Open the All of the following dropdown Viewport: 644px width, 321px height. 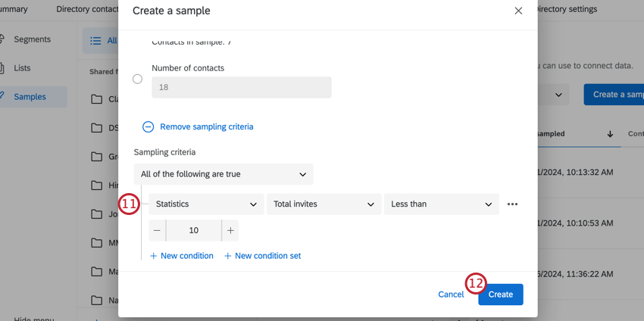(x=224, y=174)
